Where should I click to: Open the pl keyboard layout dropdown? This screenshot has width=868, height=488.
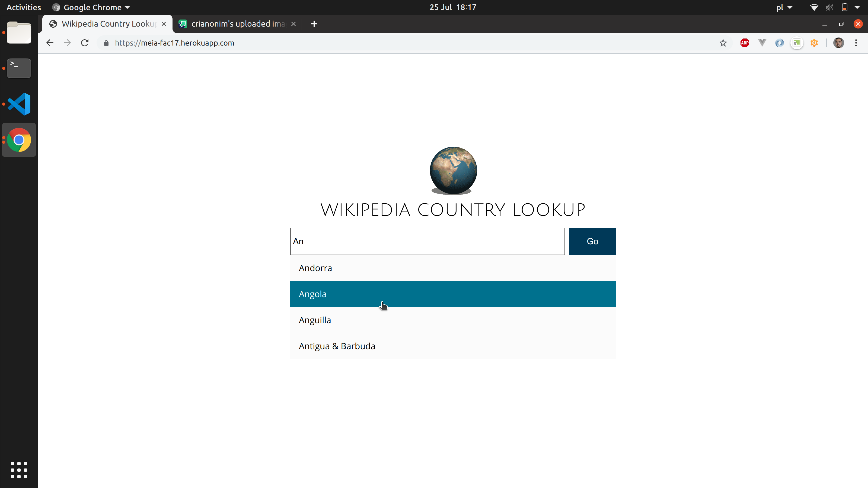pos(784,7)
